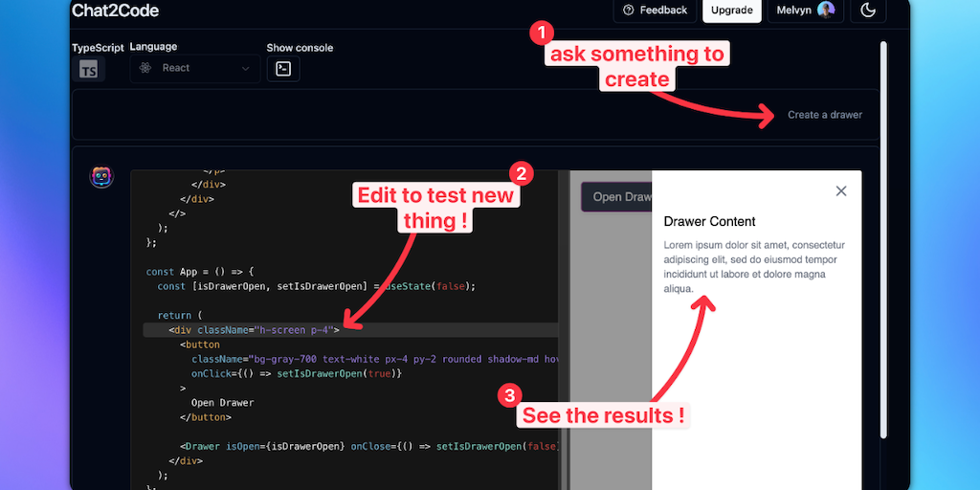Click the red number 1 annotation badge
The image size is (980, 490).
point(541,33)
